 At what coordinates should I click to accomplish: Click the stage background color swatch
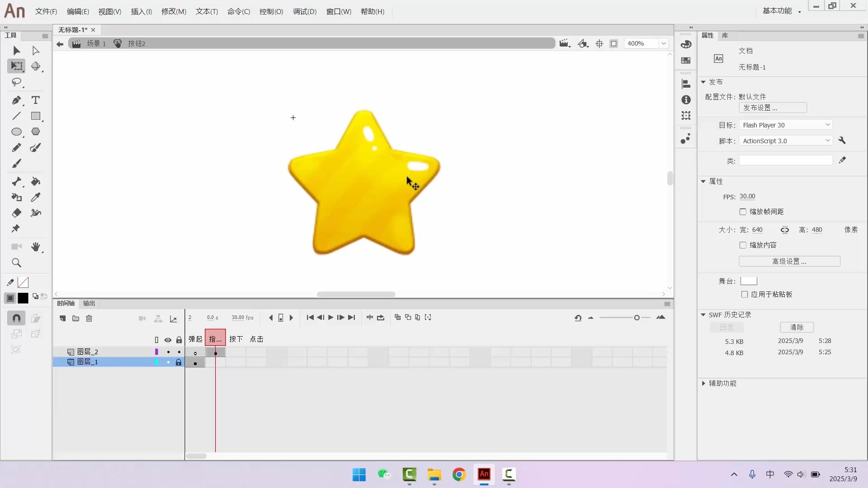[x=749, y=282]
